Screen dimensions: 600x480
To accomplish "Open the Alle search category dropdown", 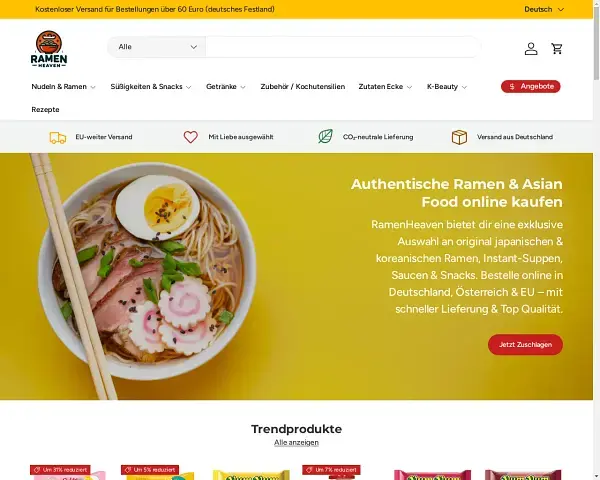I will coord(157,47).
